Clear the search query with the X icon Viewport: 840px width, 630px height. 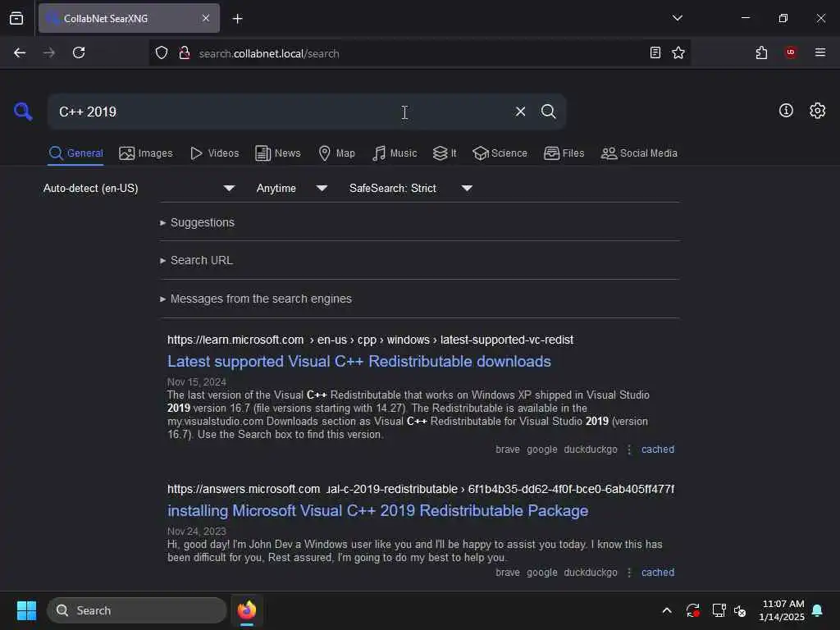[520, 112]
